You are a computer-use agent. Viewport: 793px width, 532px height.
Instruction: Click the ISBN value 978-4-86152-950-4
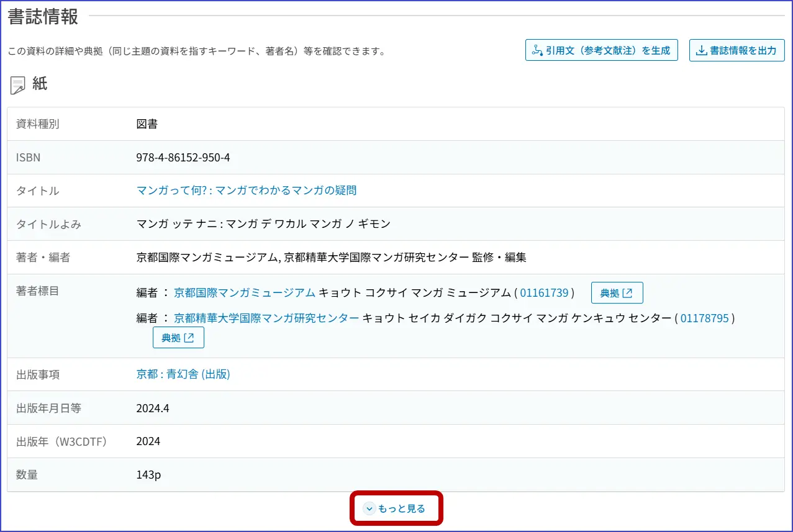point(183,158)
